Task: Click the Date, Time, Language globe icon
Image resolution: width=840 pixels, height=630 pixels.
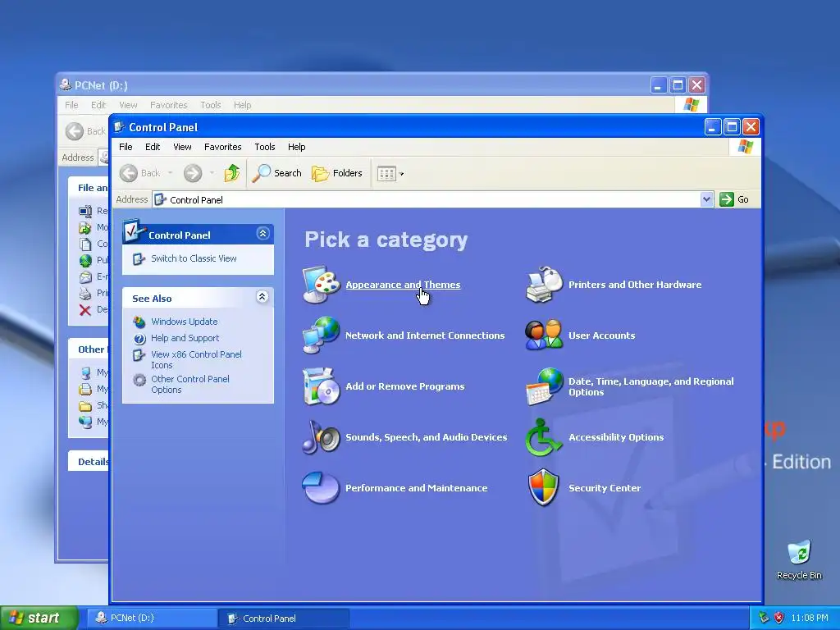Action: [x=545, y=386]
